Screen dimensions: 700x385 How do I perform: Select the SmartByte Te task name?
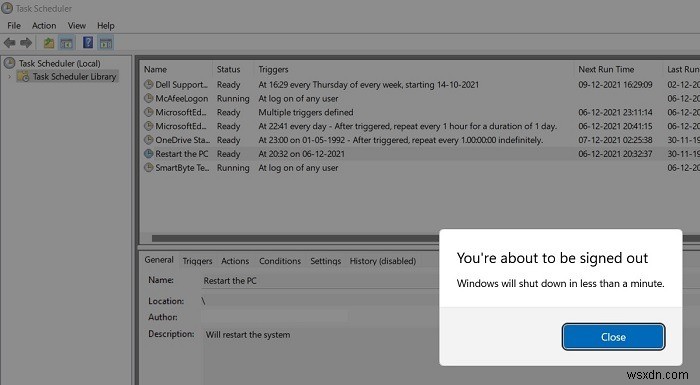182,167
